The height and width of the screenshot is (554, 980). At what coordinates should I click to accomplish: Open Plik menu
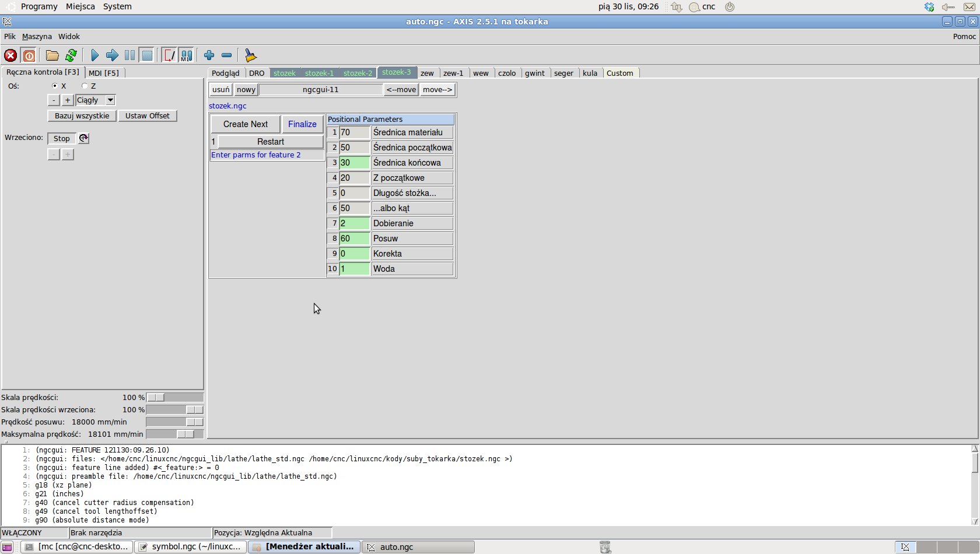10,36
